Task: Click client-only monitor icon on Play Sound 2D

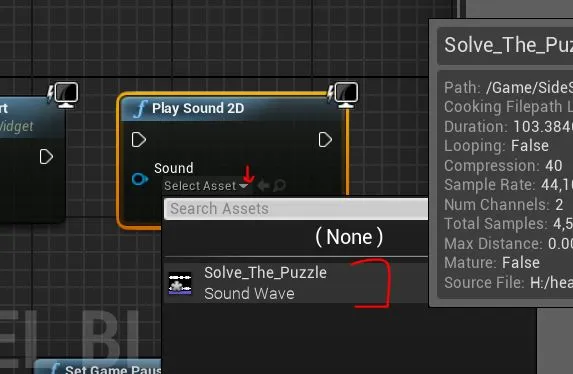Action: 344,95
